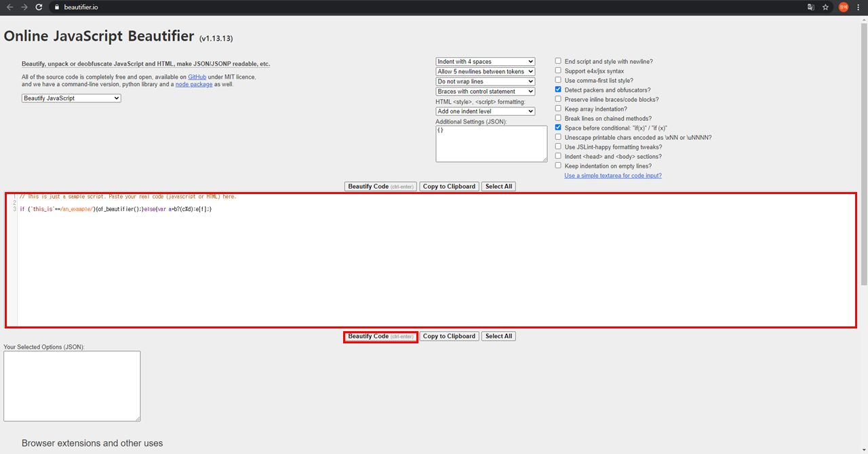
Task: Click the Browser extensions and other uses heading
Action: pyautogui.click(x=92, y=443)
